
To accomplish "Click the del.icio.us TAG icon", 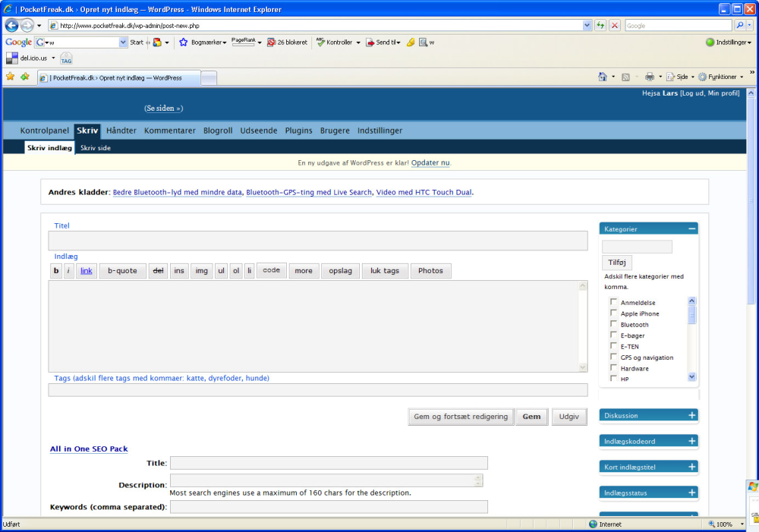I will tap(66, 58).
